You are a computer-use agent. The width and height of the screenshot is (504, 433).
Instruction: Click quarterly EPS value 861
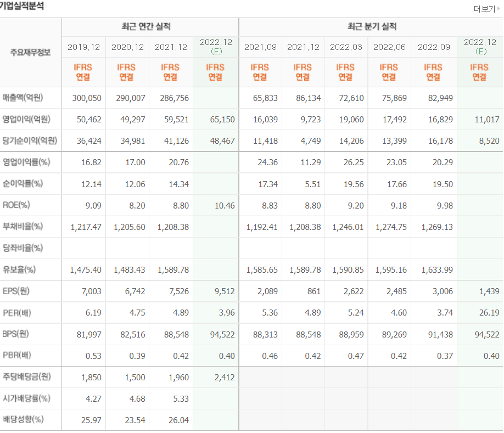click(314, 291)
